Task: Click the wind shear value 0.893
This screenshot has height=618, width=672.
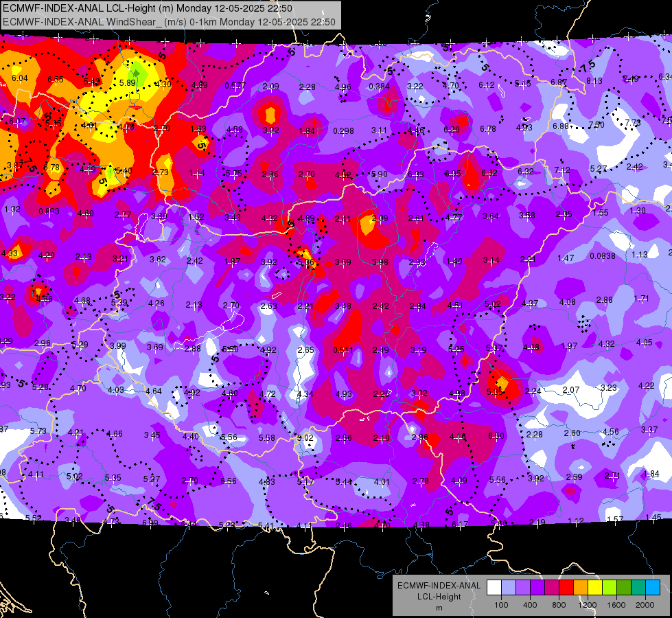Action: (49, 211)
